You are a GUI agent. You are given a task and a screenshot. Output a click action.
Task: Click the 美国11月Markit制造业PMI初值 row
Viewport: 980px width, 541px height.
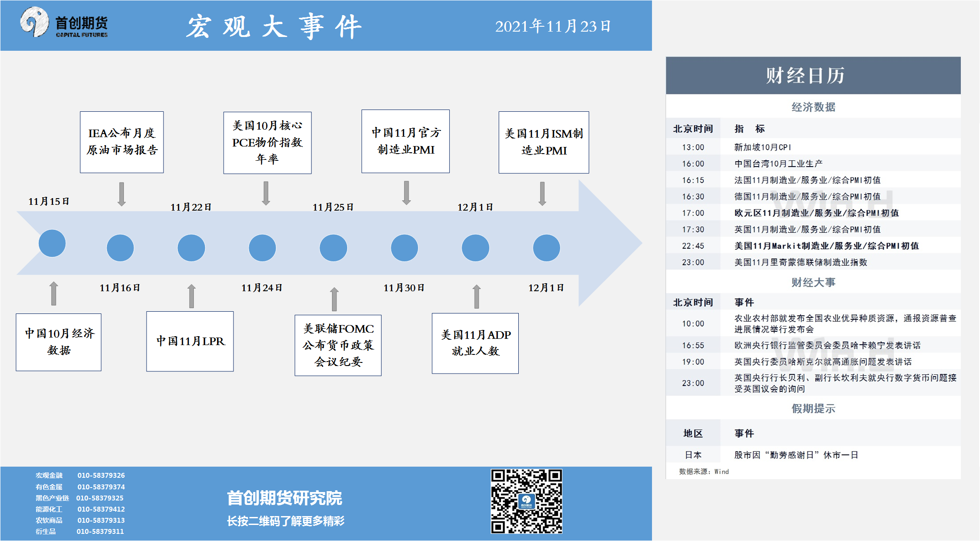click(x=813, y=246)
